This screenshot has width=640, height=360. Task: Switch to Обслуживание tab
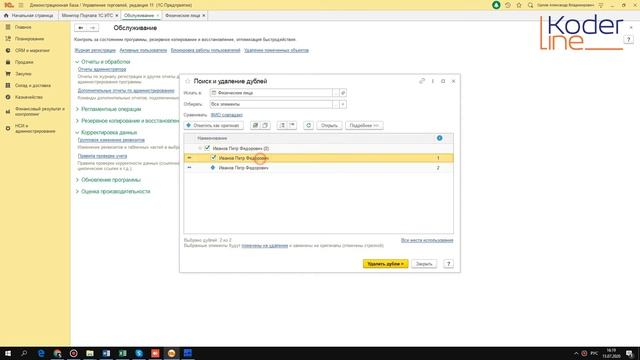pyautogui.click(x=139, y=16)
